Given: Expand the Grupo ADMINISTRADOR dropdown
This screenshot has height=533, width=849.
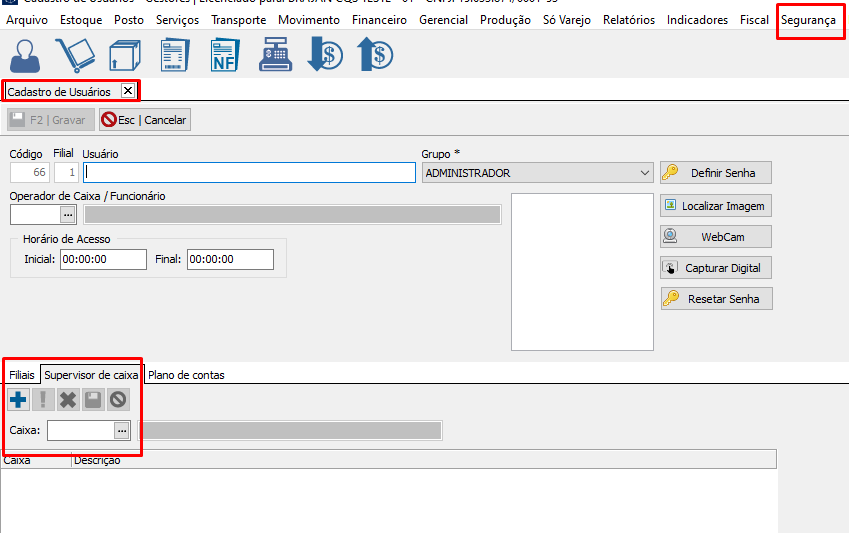Looking at the screenshot, I should [645, 173].
